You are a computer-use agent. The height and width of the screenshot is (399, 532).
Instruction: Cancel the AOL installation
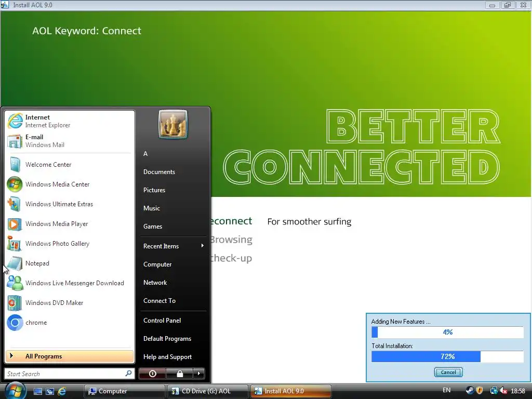point(448,372)
